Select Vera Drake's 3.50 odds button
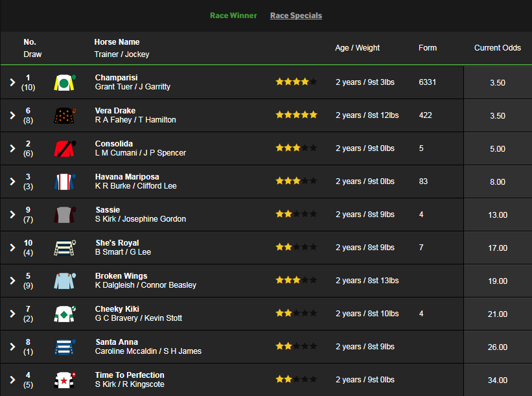Image resolution: width=532 pixels, height=396 pixels. coord(498,116)
